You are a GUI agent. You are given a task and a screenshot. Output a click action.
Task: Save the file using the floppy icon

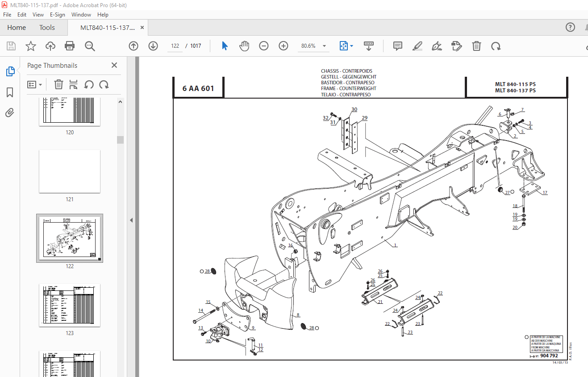click(11, 46)
